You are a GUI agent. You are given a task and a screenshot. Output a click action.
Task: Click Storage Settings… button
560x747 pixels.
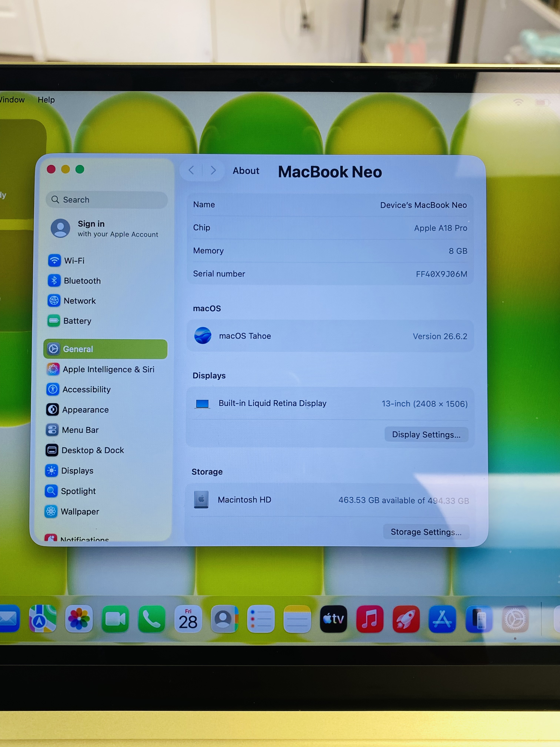click(x=426, y=532)
